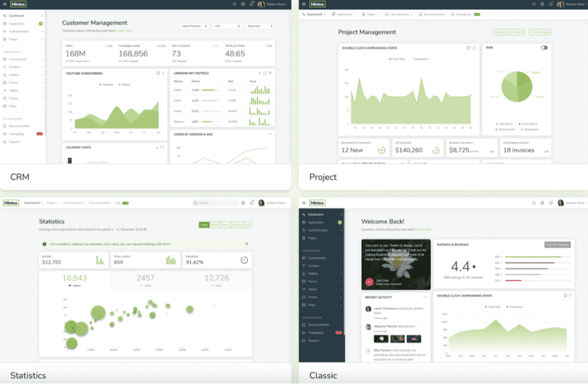Viewport: 588px width, 384px height.
Task: Toggle Impressions legend in Project chart
Action: 420,59
